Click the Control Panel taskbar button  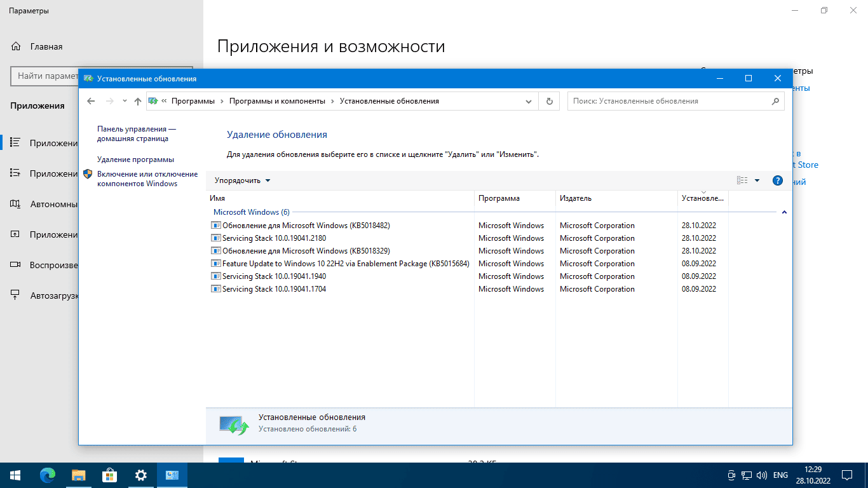(x=172, y=475)
